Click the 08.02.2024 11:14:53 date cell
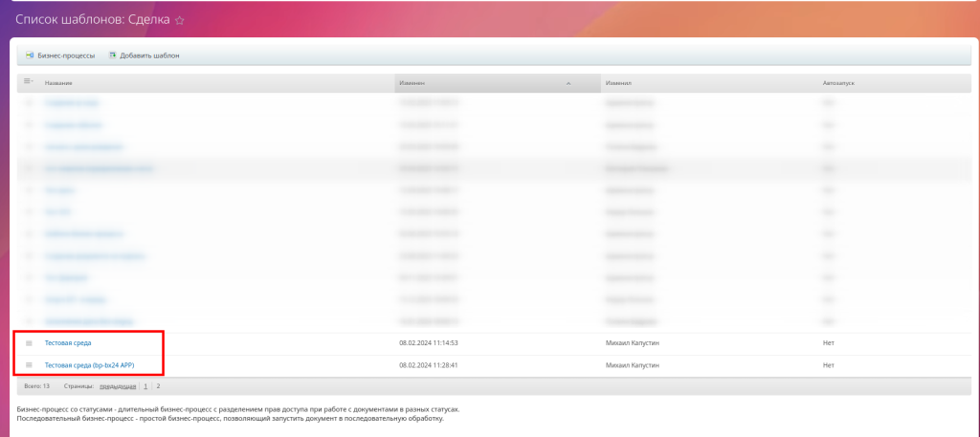 [429, 342]
